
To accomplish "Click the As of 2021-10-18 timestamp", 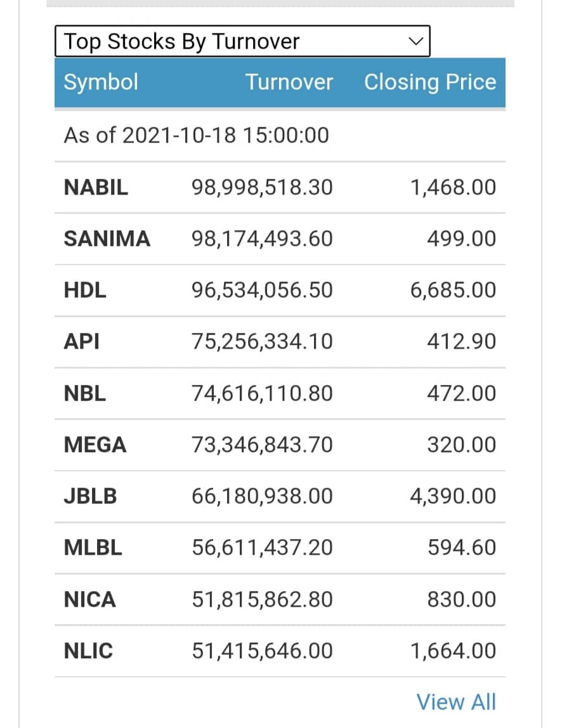I will pyautogui.click(x=197, y=136).
